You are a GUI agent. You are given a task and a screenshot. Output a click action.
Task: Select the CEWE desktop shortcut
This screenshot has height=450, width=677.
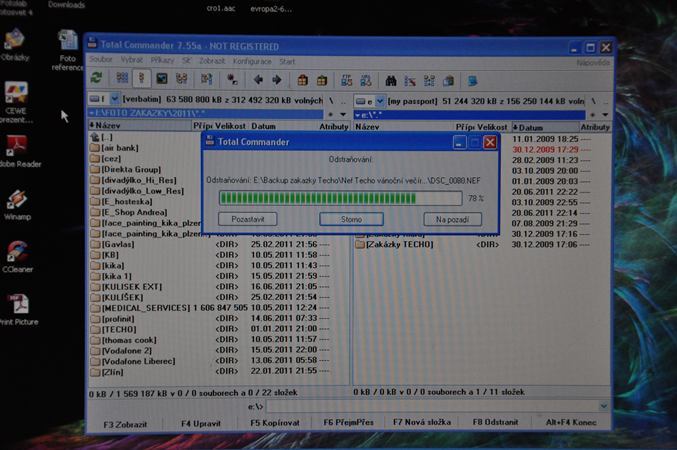tap(16, 102)
